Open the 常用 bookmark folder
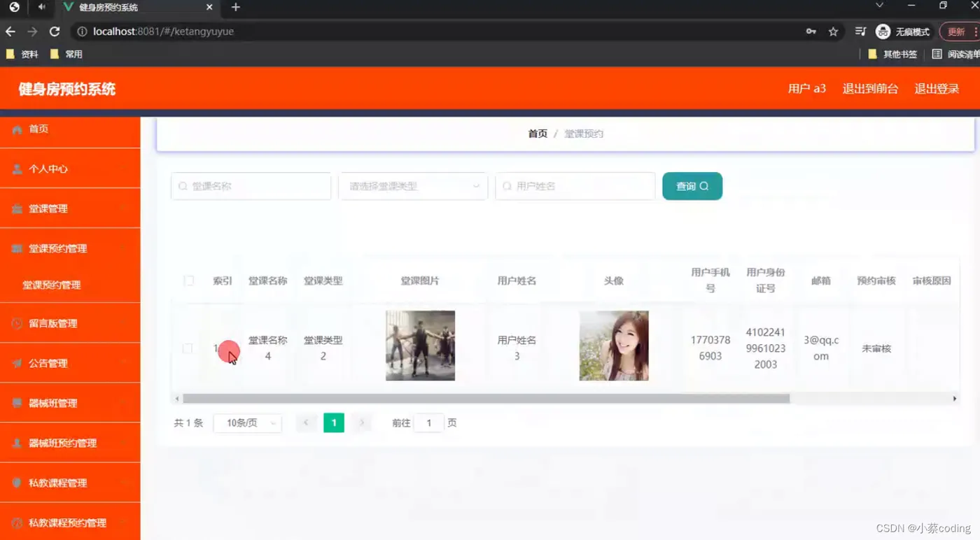Viewport: 980px width, 540px height. (x=66, y=54)
